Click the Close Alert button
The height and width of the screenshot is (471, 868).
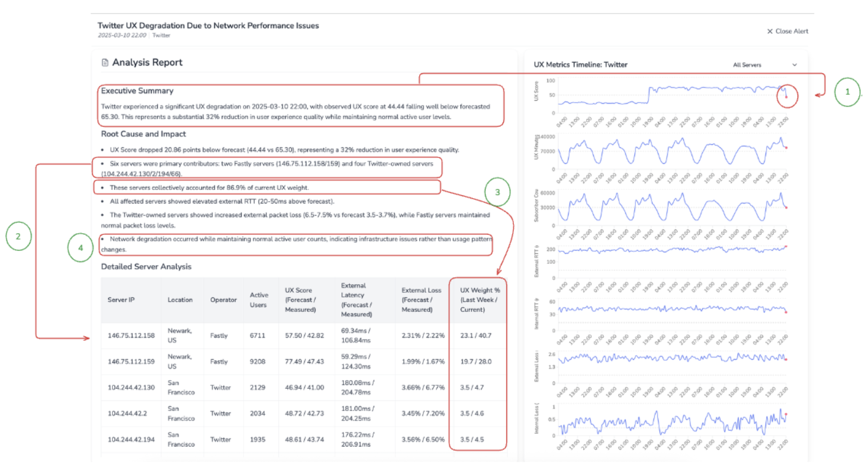pyautogui.click(x=787, y=31)
